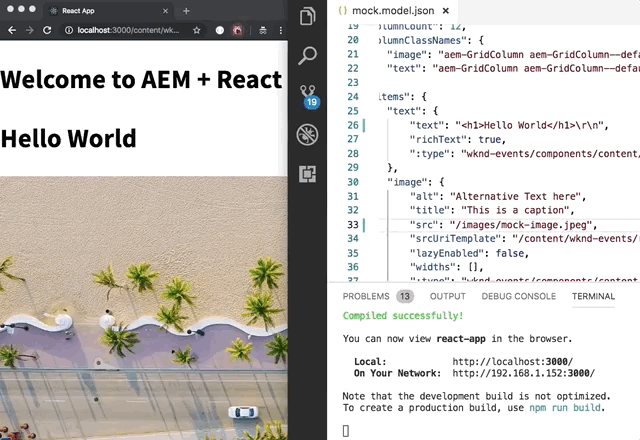The height and width of the screenshot is (440, 640).
Task: Click browser Back arrow
Action: tap(12, 30)
